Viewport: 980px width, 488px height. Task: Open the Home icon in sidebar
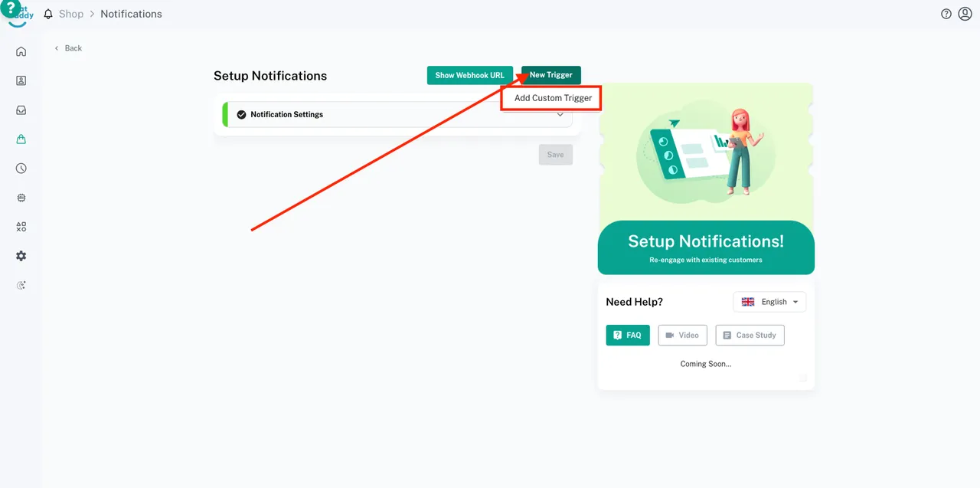[21, 52]
